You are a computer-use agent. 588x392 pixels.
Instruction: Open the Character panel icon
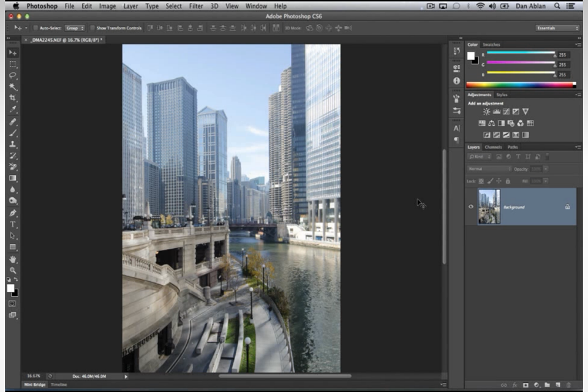[456, 128]
